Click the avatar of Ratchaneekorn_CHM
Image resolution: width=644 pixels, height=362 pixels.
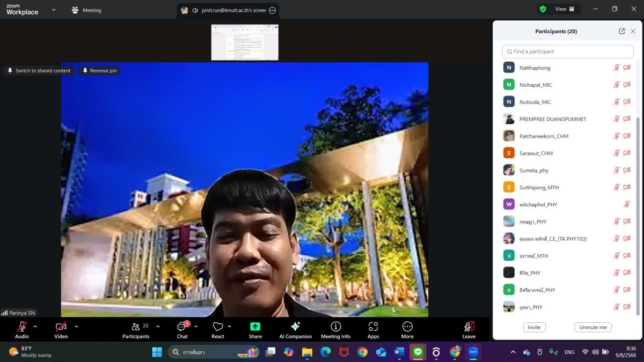click(509, 136)
